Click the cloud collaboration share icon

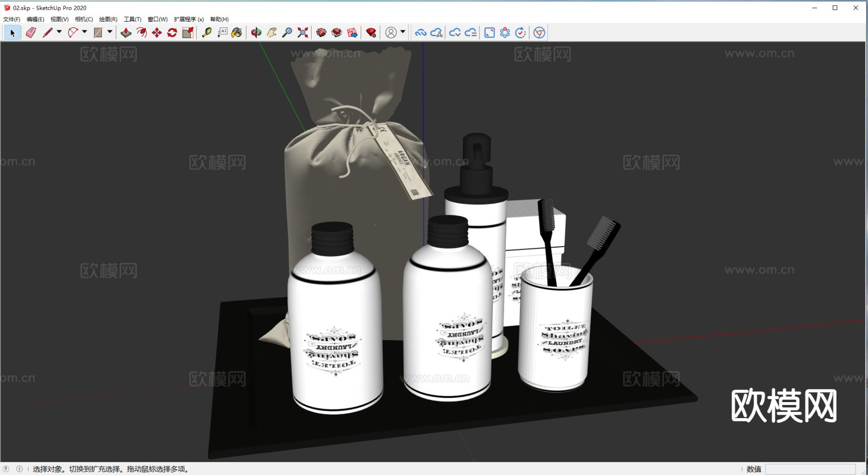tap(436, 33)
